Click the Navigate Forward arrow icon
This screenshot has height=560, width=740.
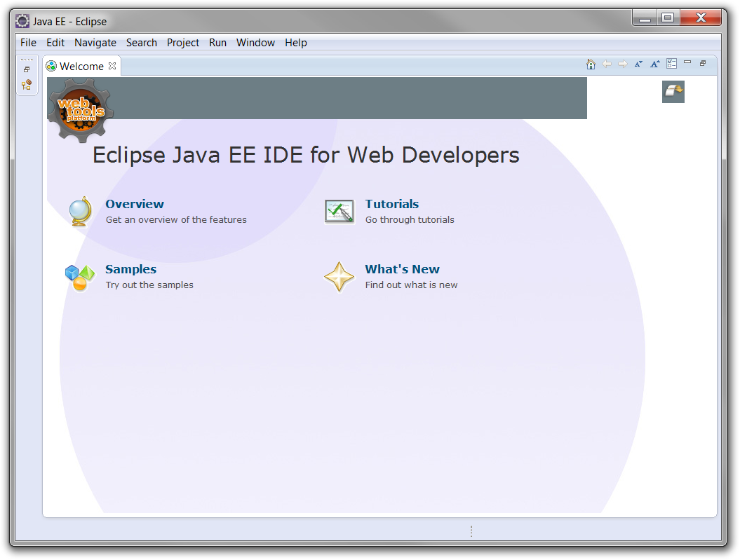pos(623,64)
